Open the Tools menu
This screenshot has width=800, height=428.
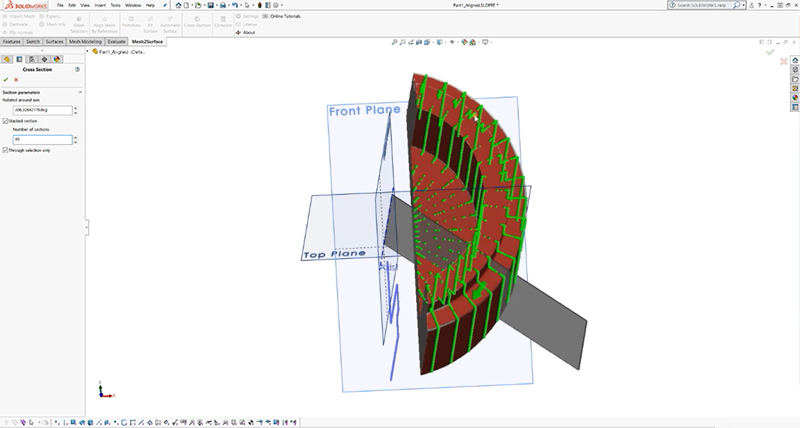click(116, 5)
